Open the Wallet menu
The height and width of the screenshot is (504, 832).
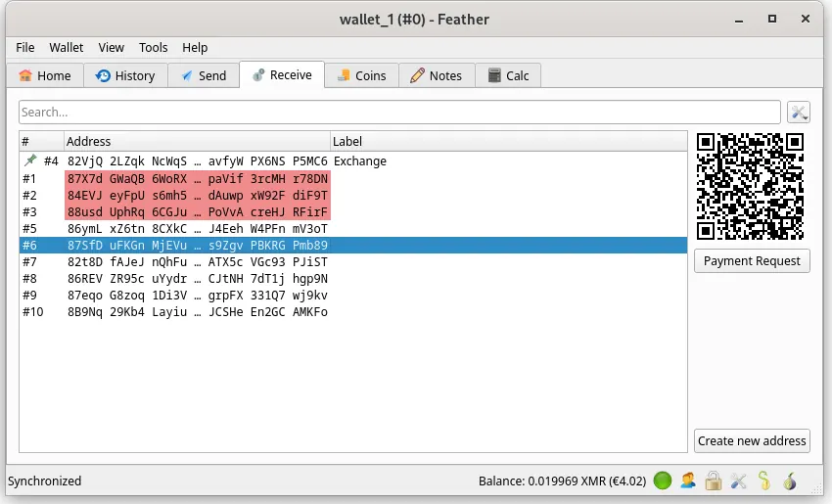pos(67,47)
